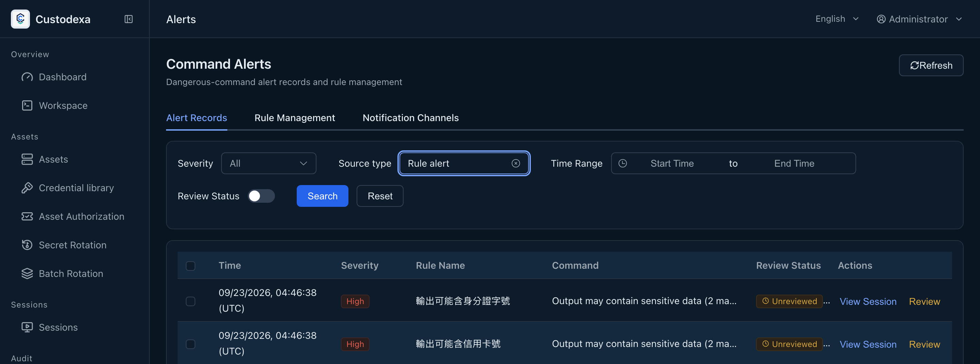
Task: Check the row for 輸出可能含身分證字號
Action: pos(191,301)
